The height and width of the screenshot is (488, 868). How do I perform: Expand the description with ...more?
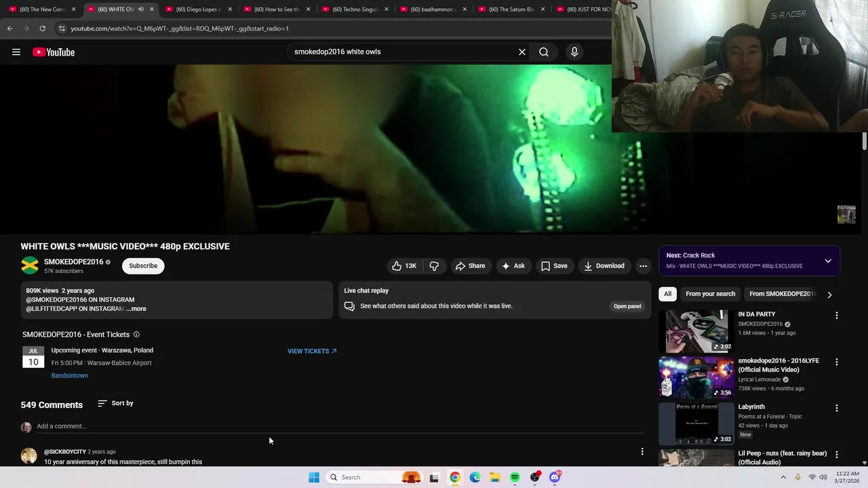coord(136,309)
